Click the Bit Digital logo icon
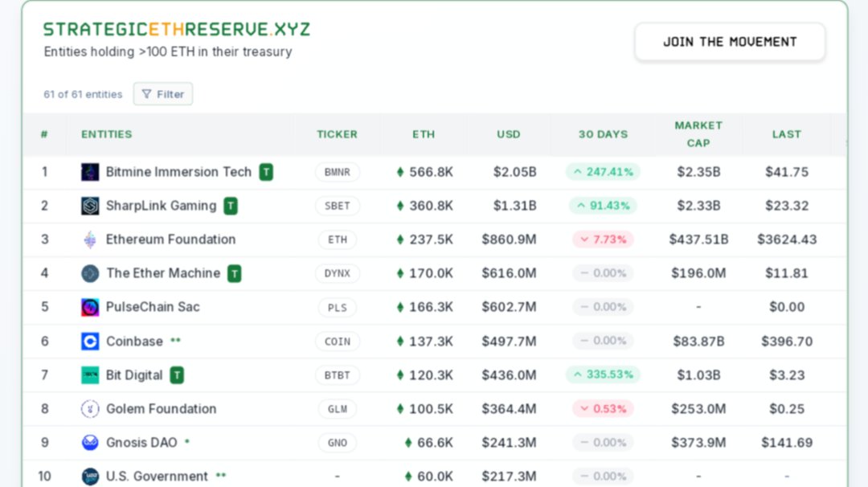 click(90, 375)
